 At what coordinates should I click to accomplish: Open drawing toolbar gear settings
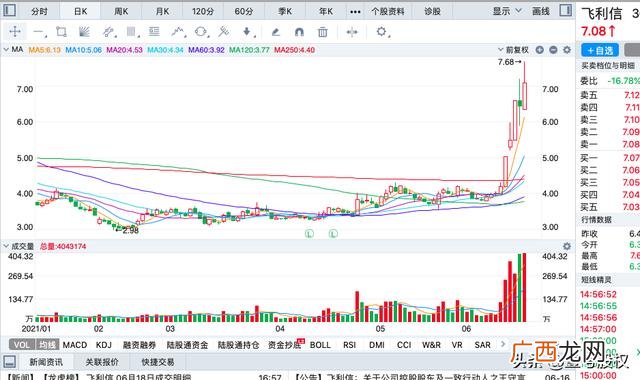(382, 32)
